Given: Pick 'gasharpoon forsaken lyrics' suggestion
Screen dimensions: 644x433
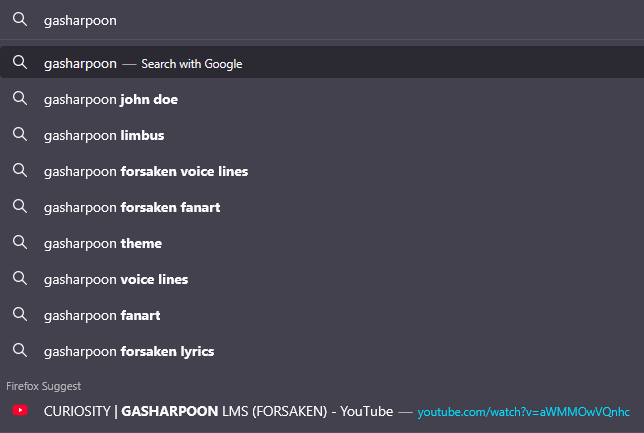Looking at the screenshot, I should (x=322, y=351).
